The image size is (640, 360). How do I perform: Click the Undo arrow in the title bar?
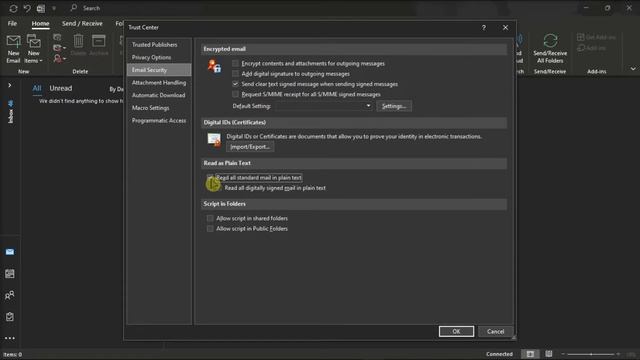click(27, 8)
